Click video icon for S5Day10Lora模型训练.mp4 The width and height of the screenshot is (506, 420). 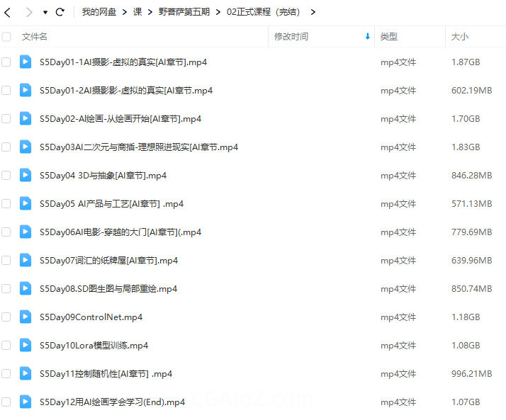26,345
